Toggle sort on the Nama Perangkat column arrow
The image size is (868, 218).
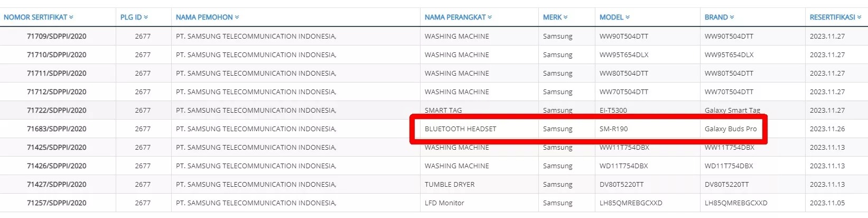490,17
